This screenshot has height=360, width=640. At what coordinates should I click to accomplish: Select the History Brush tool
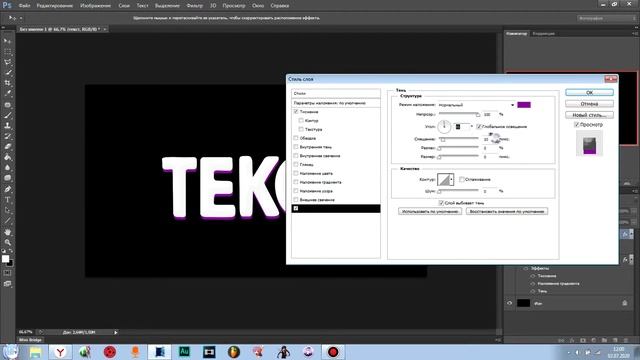tap(7, 136)
